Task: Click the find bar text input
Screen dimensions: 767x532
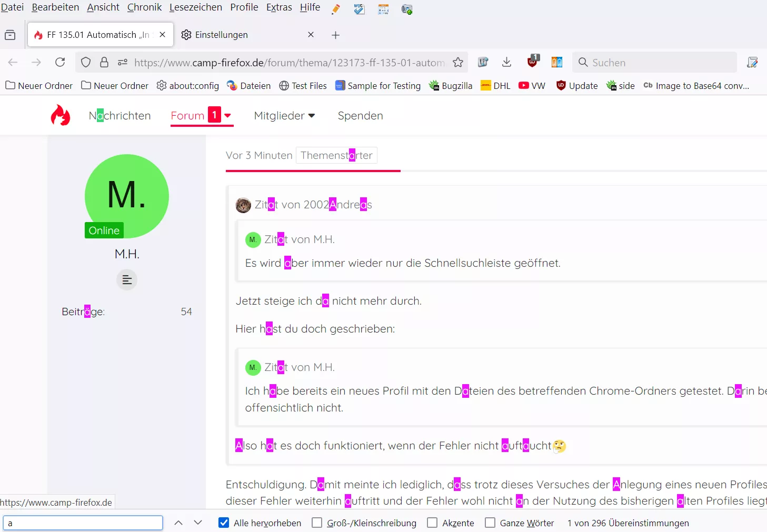Action: point(83,523)
